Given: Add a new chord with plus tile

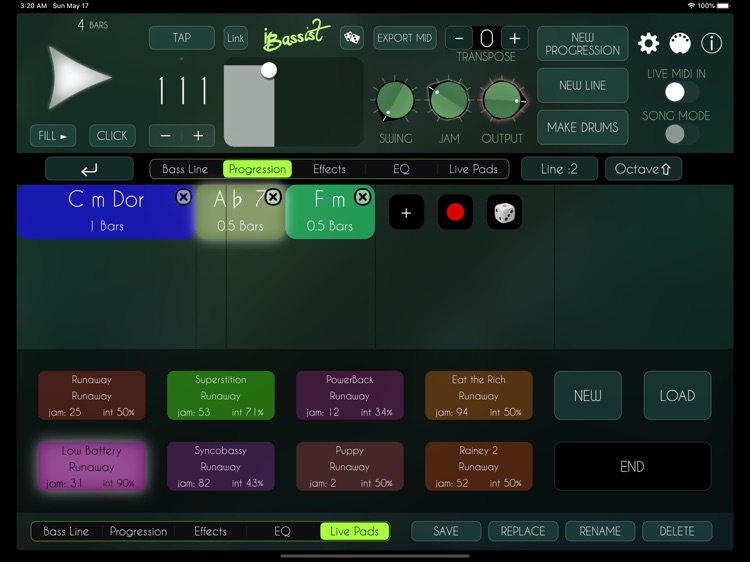Looking at the screenshot, I should (406, 212).
